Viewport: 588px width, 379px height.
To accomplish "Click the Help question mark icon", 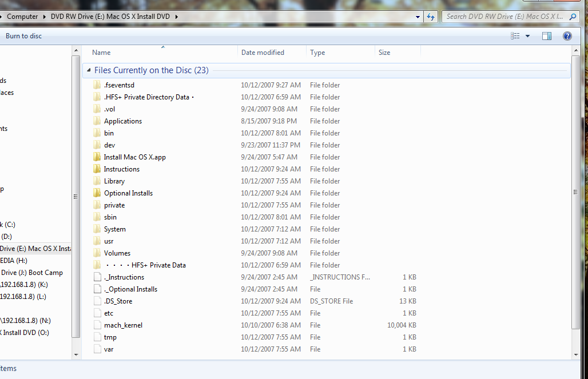I will [x=567, y=36].
